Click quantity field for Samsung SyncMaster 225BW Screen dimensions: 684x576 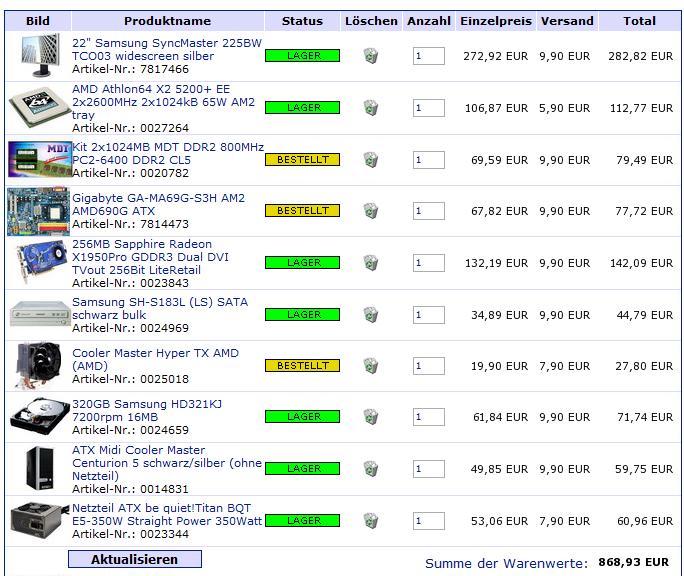click(429, 56)
